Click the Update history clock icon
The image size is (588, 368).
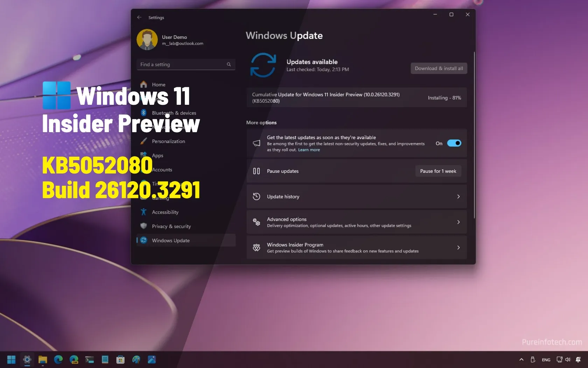pyautogui.click(x=257, y=197)
